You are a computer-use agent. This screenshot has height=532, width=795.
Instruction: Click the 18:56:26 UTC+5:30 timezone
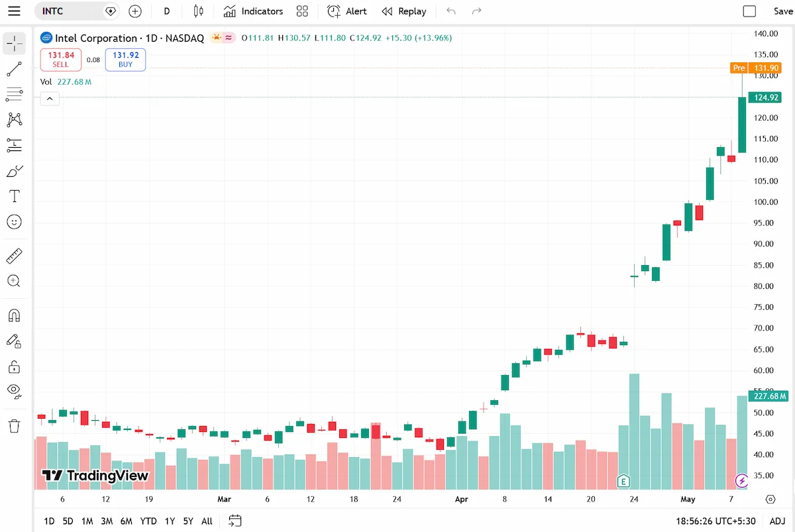coord(717,521)
